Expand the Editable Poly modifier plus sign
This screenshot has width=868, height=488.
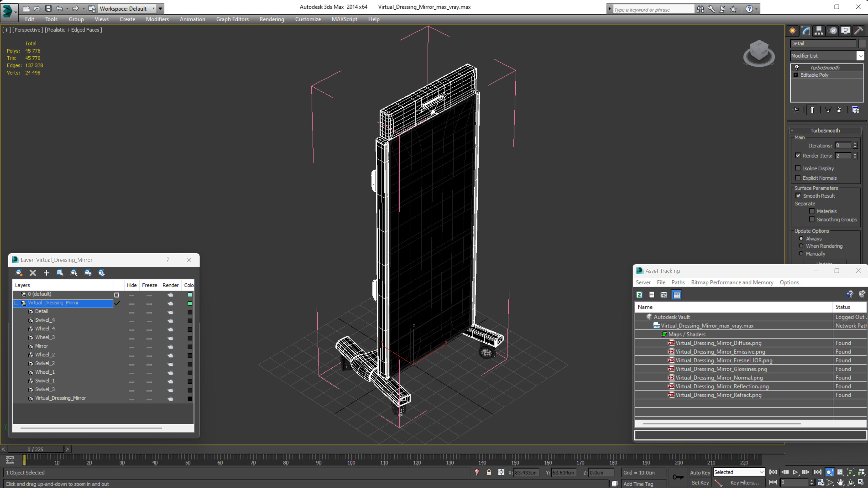[x=796, y=75]
